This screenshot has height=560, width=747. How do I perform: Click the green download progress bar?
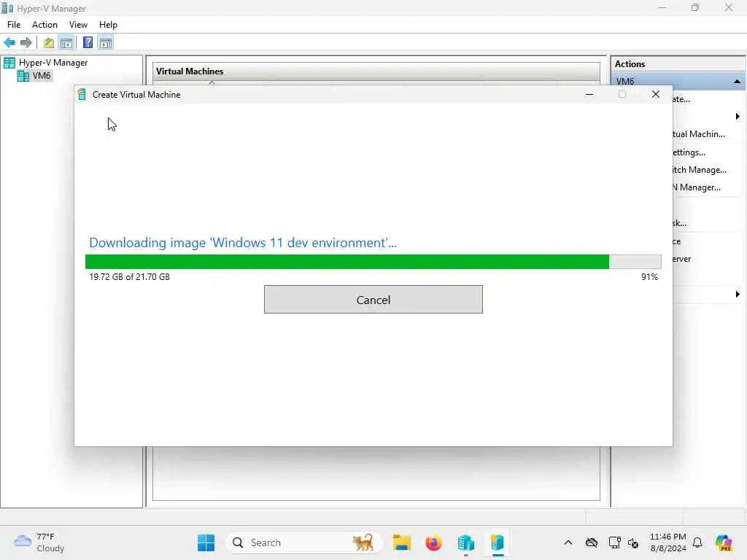(x=373, y=262)
